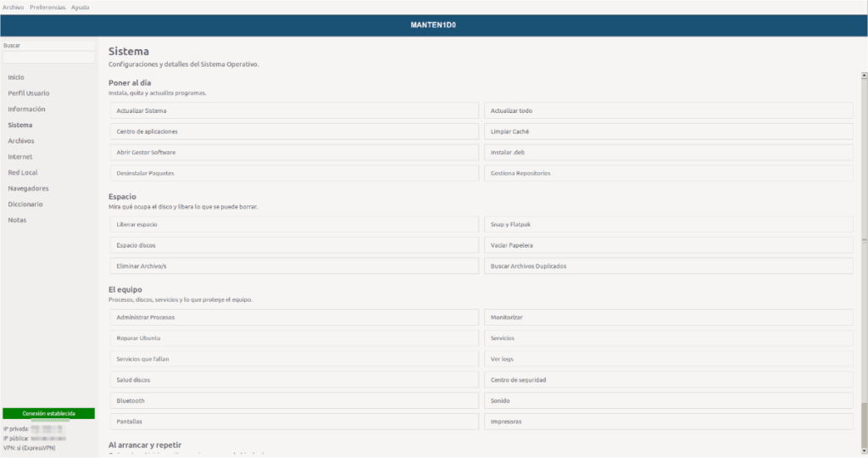Open Diccionario in the sidebar
The image size is (868, 458).
(25, 204)
